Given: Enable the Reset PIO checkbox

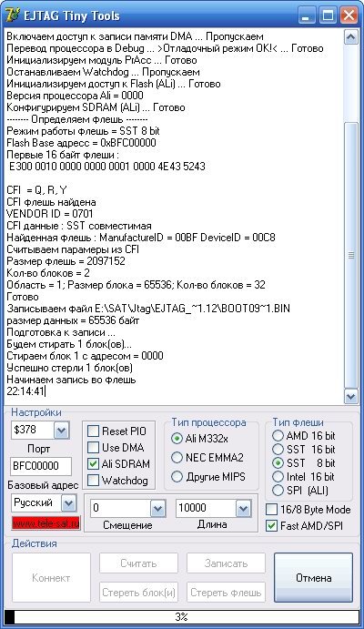Looking at the screenshot, I should point(93,431).
